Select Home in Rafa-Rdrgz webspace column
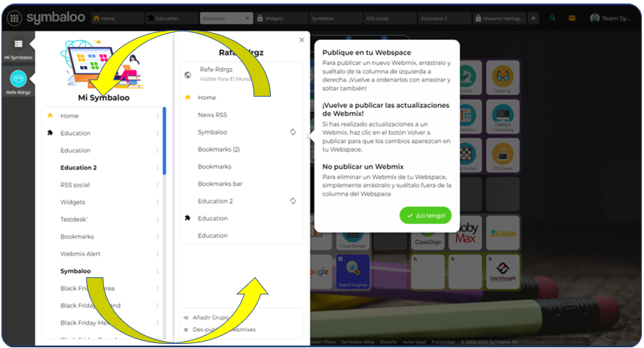This screenshot has height=348, width=644. pyautogui.click(x=207, y=97)
